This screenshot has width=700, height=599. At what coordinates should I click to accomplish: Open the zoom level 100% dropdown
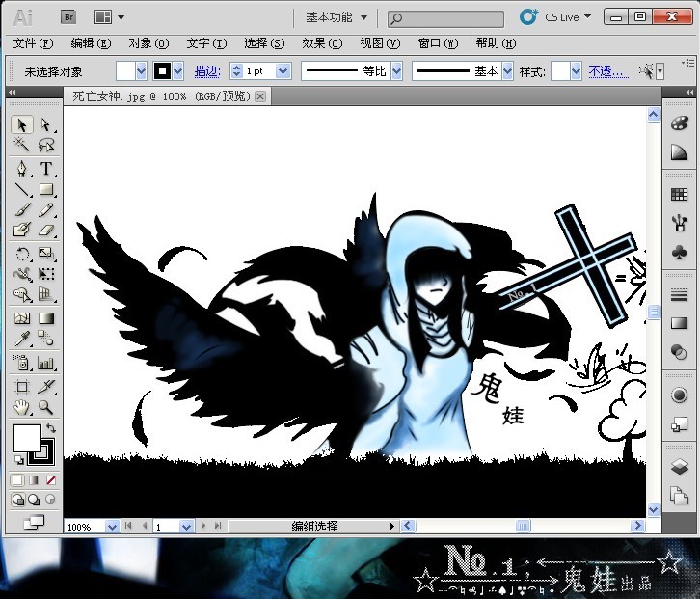(113, 527)
